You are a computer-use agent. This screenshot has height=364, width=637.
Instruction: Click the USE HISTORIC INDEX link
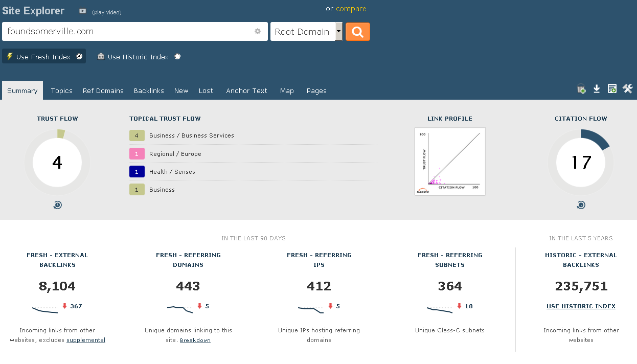click(x=581, y=306)
